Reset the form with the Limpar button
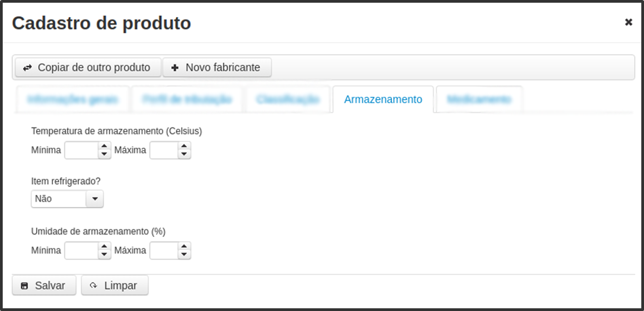The image size is (644, 311). (x=115, y=285)
